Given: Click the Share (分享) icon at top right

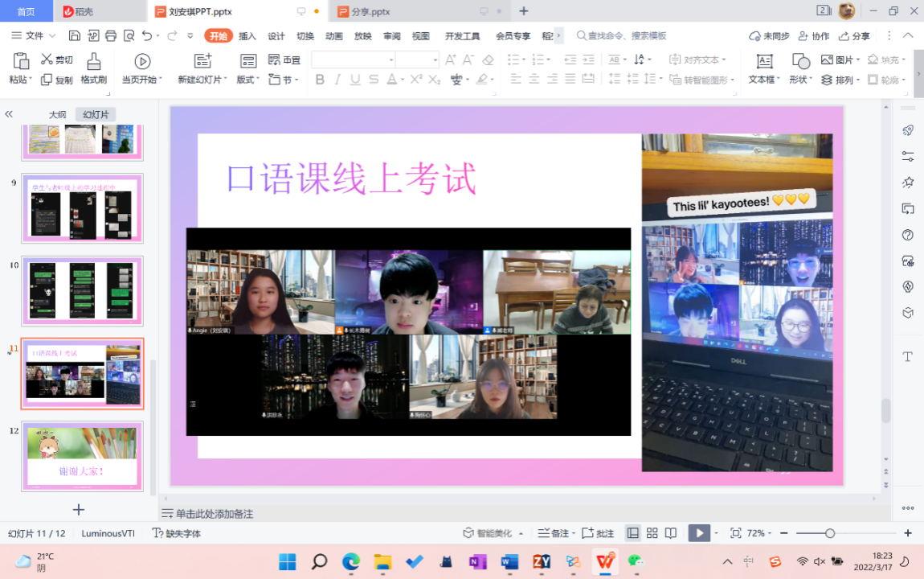Looking at the screenshot, I should (854, 36).
